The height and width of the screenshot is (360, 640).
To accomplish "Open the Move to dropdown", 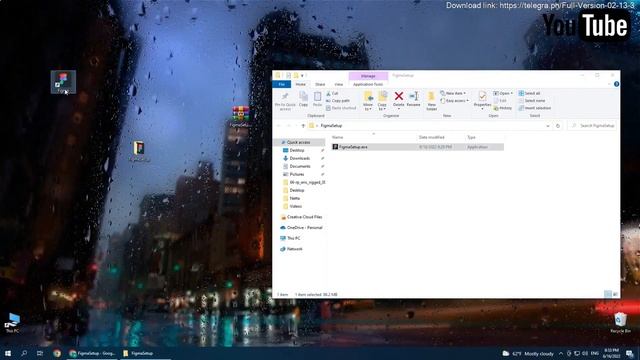I will coord(368,101).
